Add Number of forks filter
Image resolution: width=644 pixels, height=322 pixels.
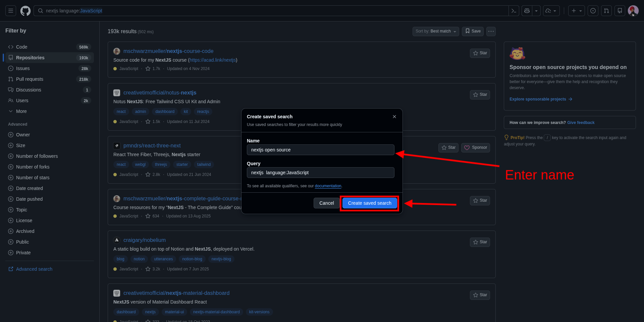coord(50,167)
